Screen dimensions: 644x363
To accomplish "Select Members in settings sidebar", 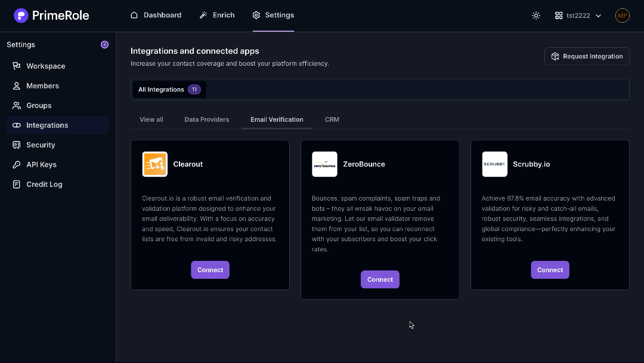I will click(x=57, y=85).
